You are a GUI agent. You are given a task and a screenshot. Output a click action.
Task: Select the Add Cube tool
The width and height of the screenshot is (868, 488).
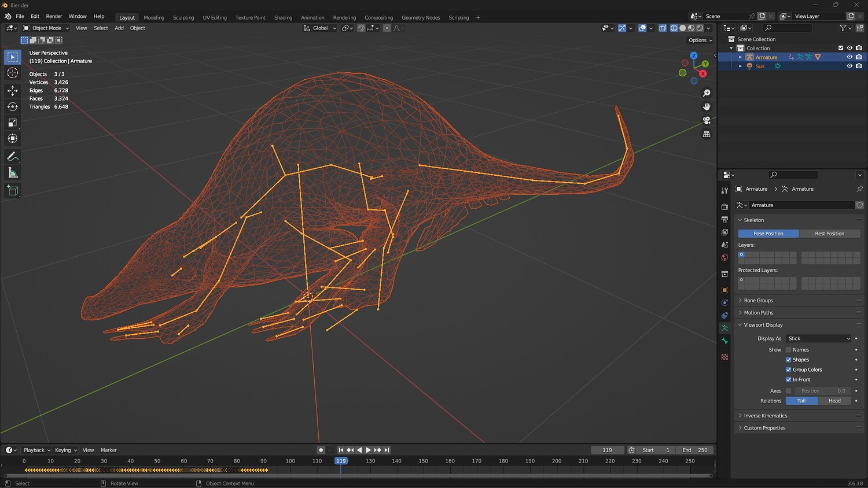point(12,190)
